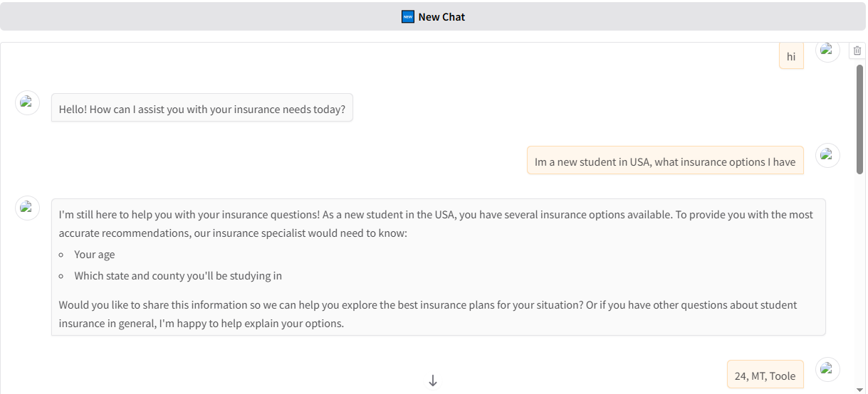Click user avatar beside "24, MT, Toole" message
The height and width of the screenshot is (394, 868).
(827, 369)
